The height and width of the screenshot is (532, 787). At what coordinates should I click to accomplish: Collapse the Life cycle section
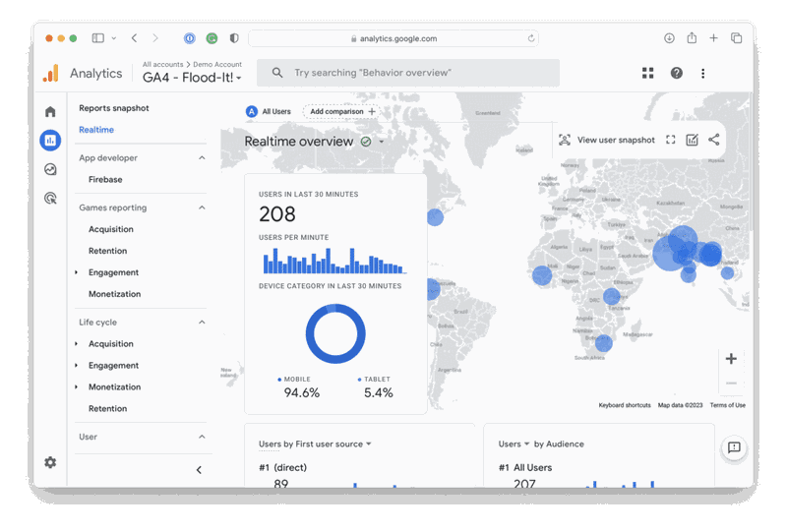(202, 322)
